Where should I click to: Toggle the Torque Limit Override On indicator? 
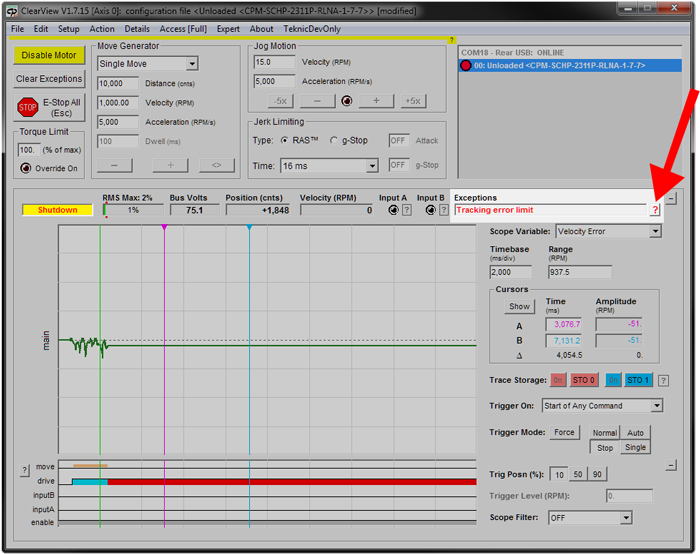[26, 168]
